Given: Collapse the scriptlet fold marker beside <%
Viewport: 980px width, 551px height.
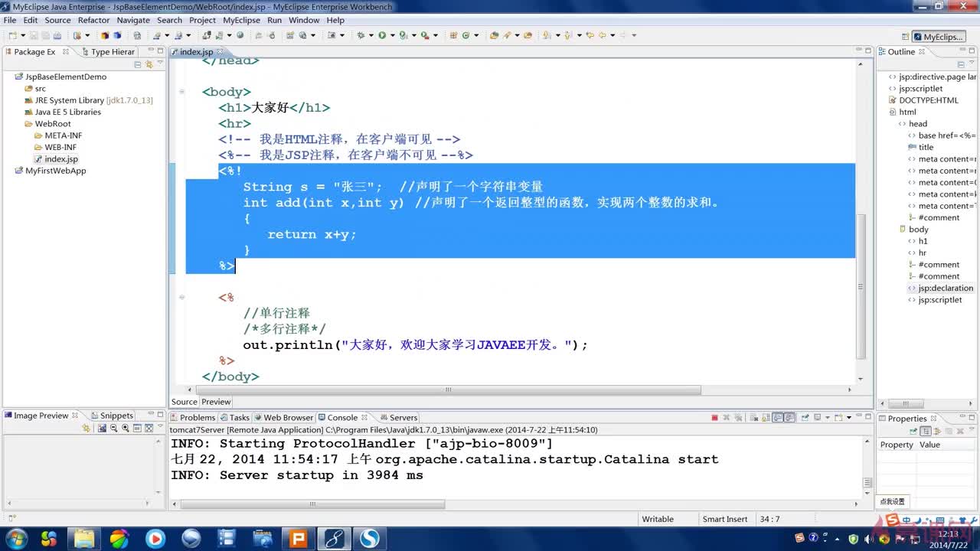Looking at the screenshot, I should 181,297.
